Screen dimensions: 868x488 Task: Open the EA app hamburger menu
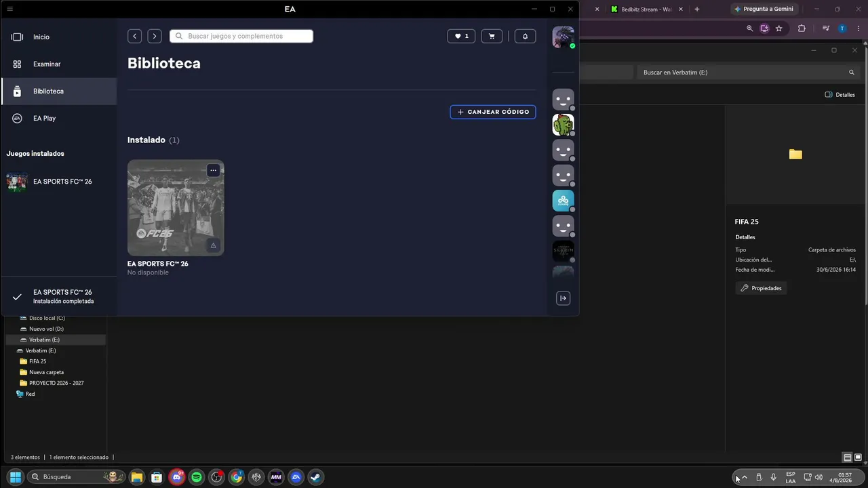click(9, 9)
